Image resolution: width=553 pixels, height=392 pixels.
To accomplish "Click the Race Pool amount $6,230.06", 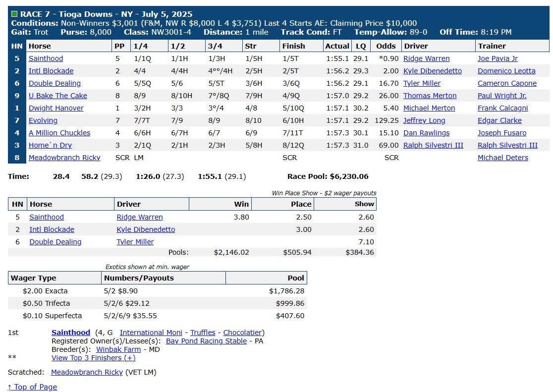I will 349,176.
